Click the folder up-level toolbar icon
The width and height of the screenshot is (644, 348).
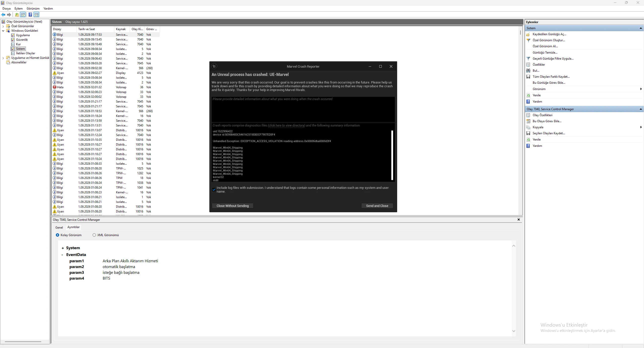coord(17,15)
